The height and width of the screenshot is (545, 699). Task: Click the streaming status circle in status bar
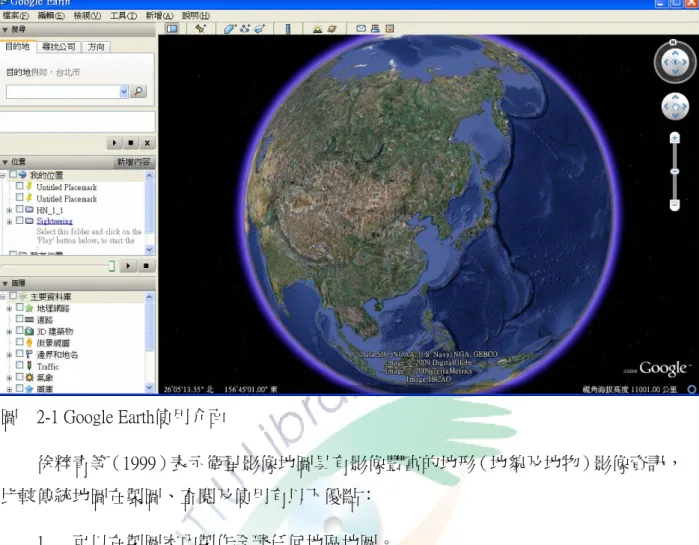[691, 389]
